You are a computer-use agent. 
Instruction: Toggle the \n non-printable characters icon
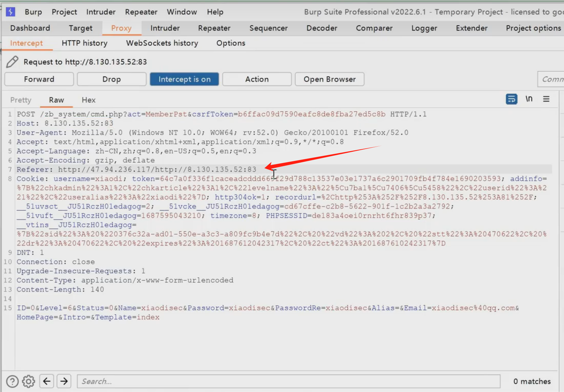click(529, 99)
